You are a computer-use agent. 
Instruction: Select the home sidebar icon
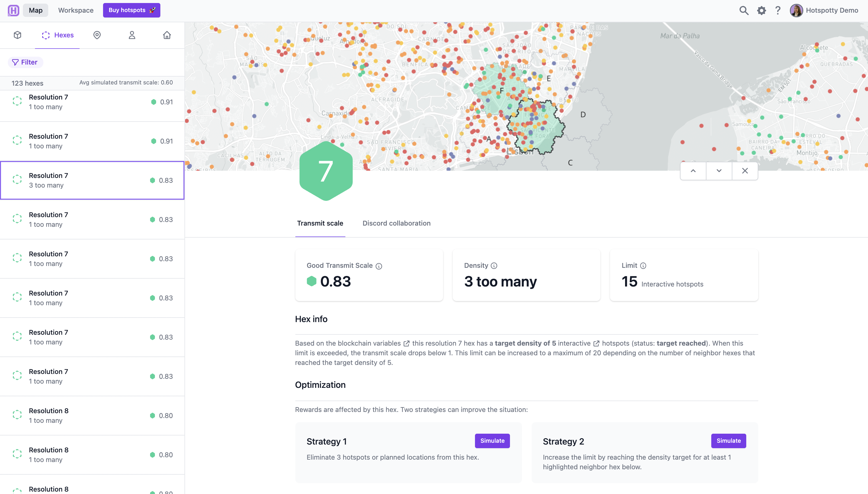(x=167, y=35)
